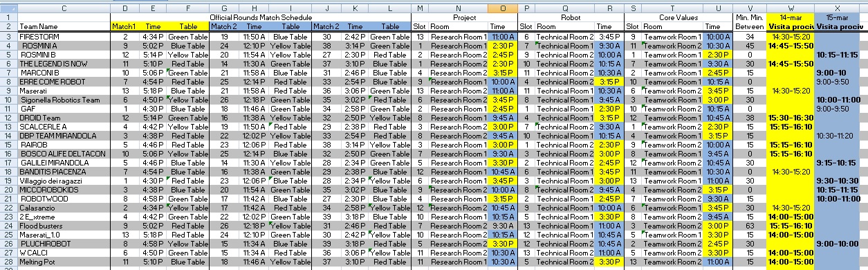Click row 12 header
Image resolution: width=868 pixels, height=270 pixels.
(8, 117)
